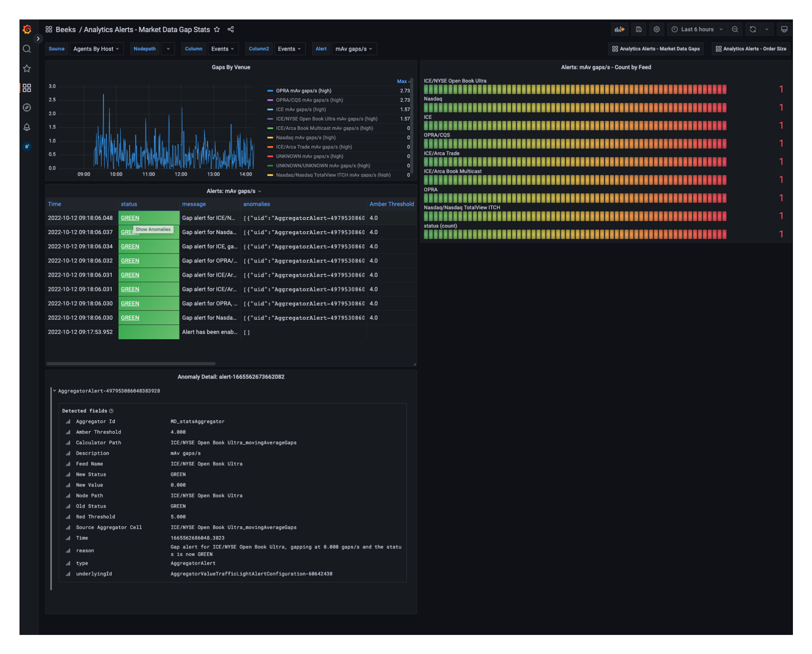Refresh the dashboard now
This screenshot has width=812, height=654.
point(753,29)
